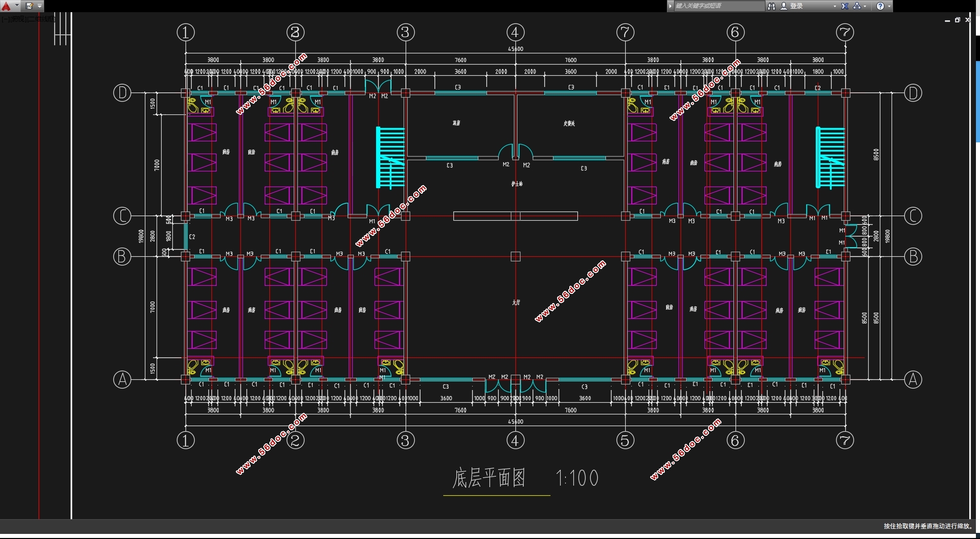Click the user sign-in person icon
This screenshot has height=539, width=980.
[784, 6]
